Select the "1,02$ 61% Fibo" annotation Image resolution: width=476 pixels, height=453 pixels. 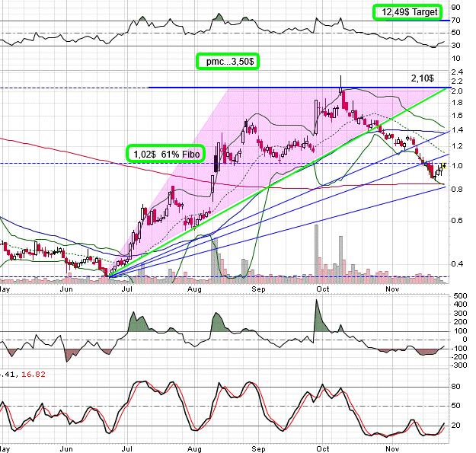point(165,153)
